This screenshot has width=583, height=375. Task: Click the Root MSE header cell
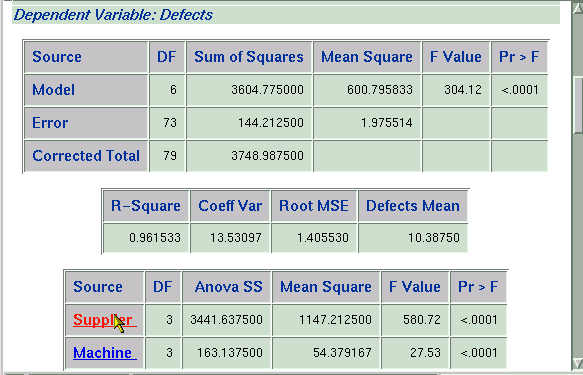pos(314,206)
